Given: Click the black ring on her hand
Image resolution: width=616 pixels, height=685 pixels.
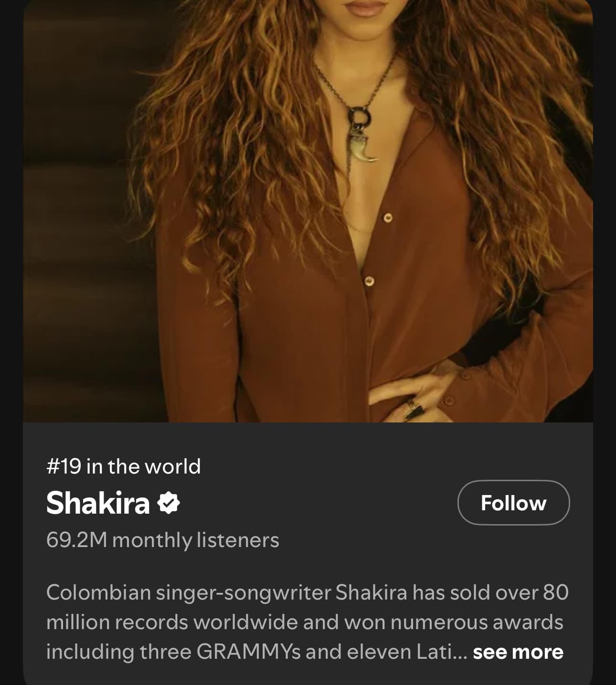Looking at the screenshot, I should (x=412, y=411).
